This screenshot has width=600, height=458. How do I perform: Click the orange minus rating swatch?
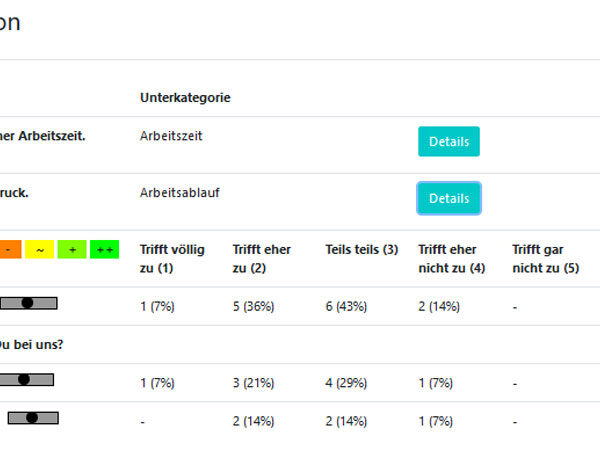8,249
